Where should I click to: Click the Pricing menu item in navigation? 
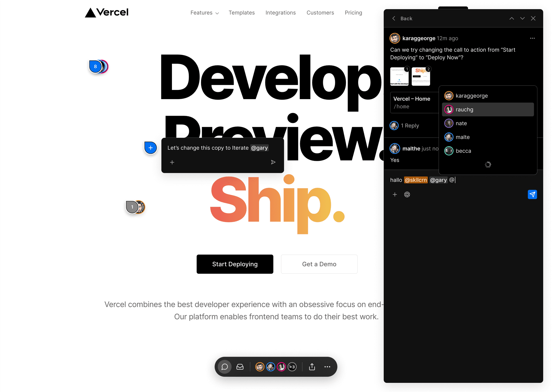[x=354, y=13]
